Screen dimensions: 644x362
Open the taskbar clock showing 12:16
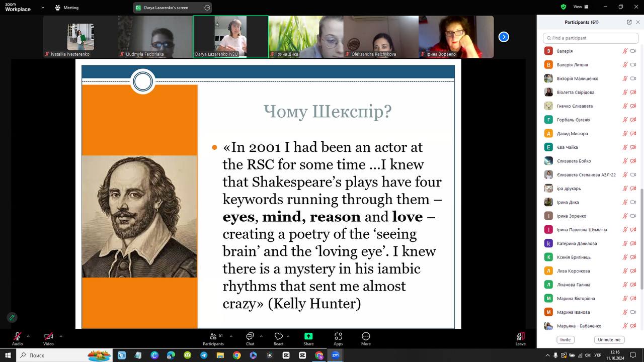[x=615, y=355]
